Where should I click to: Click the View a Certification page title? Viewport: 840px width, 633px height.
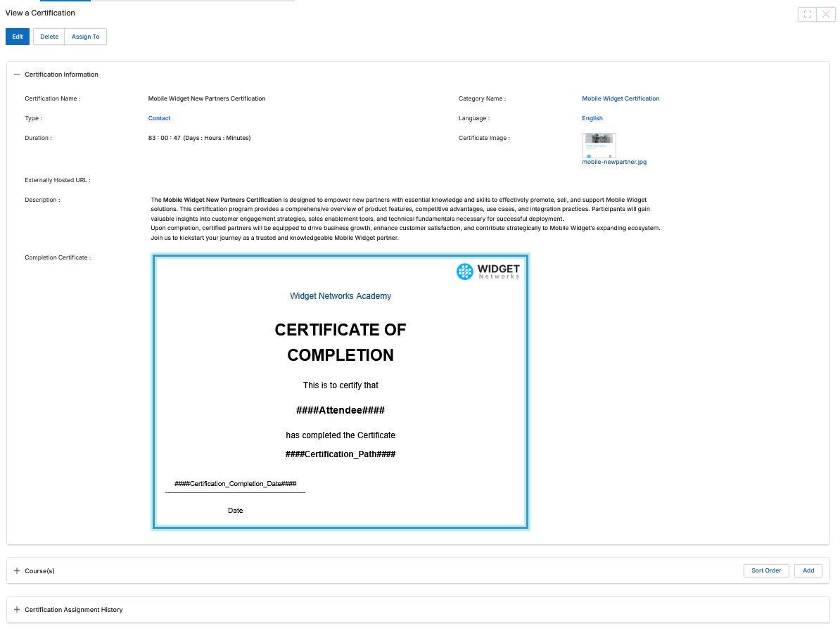(40, 13)
